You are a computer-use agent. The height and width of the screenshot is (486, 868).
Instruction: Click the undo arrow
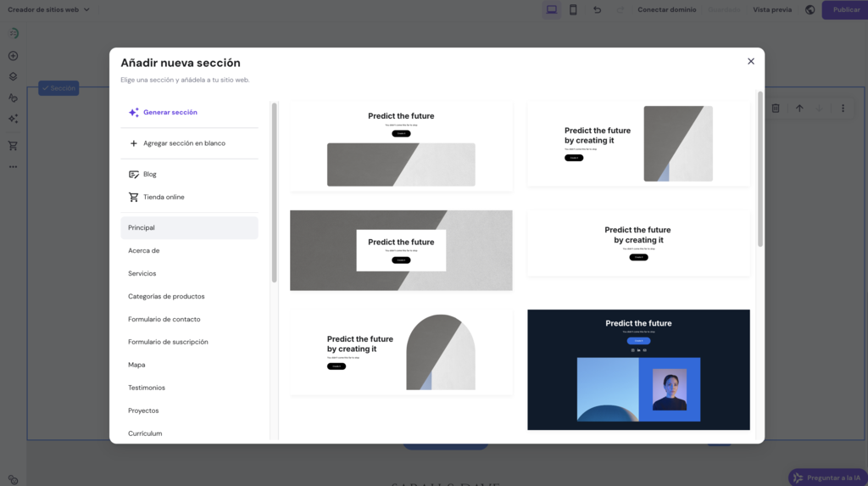pos(597,10)
